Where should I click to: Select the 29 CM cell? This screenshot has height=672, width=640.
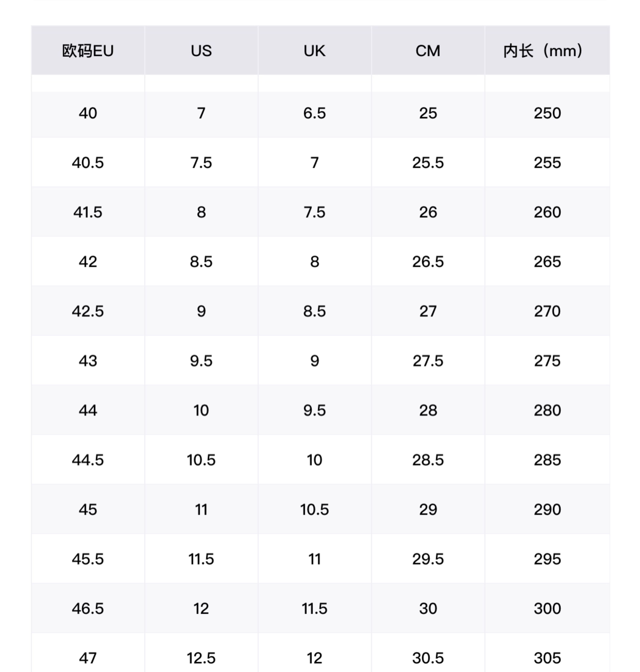coord(428,509)
